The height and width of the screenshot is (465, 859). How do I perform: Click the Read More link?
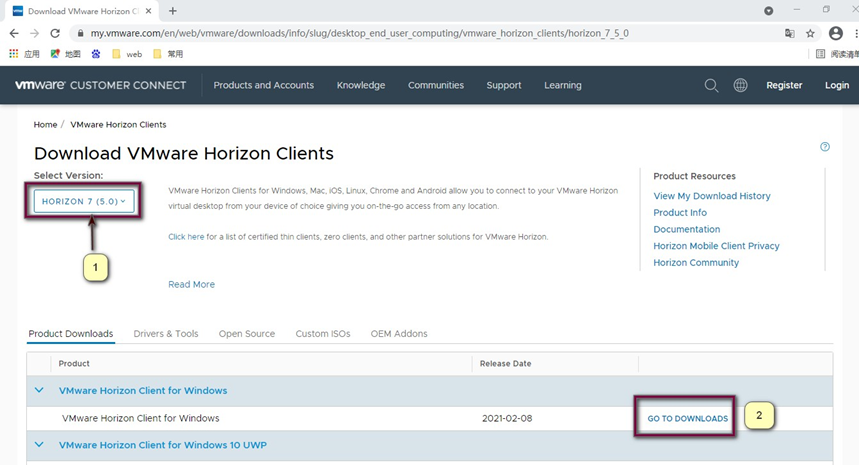(191, 284)
